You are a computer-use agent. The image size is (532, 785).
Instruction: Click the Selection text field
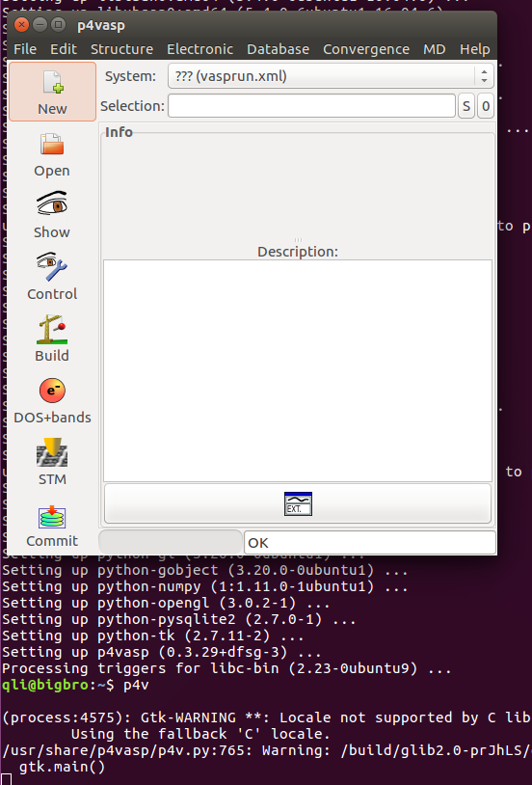311,106
